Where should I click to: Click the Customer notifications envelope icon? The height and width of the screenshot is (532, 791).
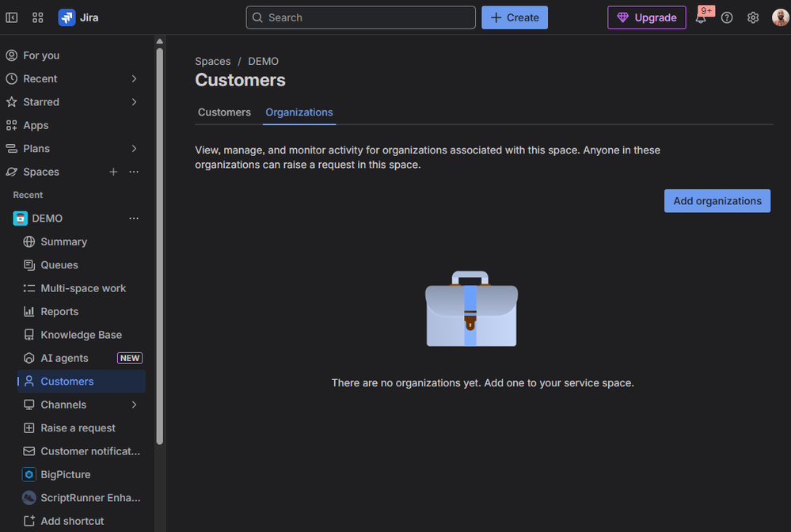[29, 451]
